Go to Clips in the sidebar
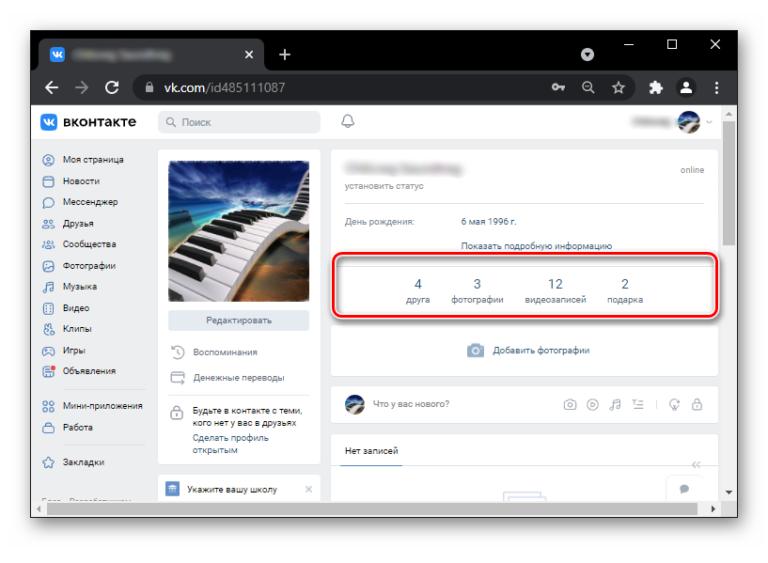Screen dimensions: 768x563 coord(77,329)
